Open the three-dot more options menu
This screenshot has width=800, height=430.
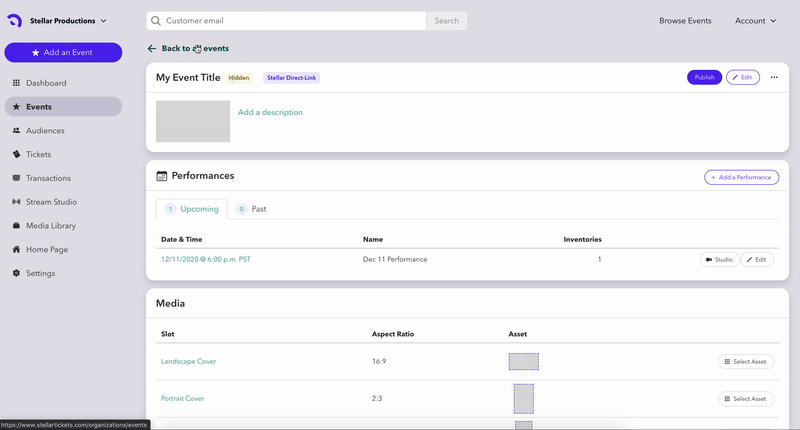(x=774, y=78)
